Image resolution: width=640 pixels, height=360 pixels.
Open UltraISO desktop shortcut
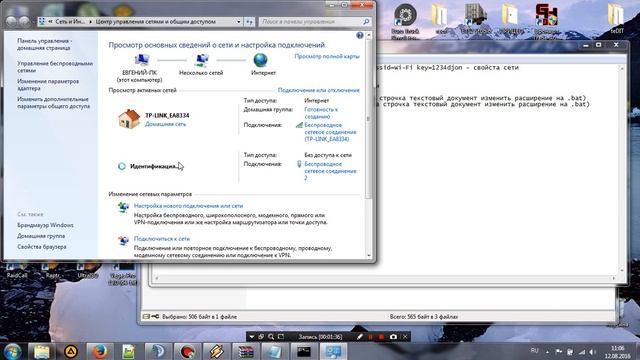click(x=87, y=270)
